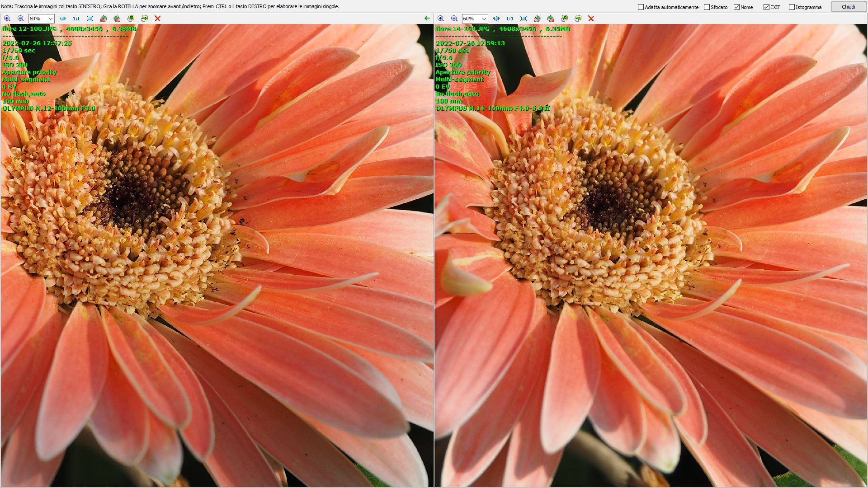The image size is (868, 488).
Task: Click the '2022-07-26 17:57:25' timestamp
Action: click(x=37, y=43)
